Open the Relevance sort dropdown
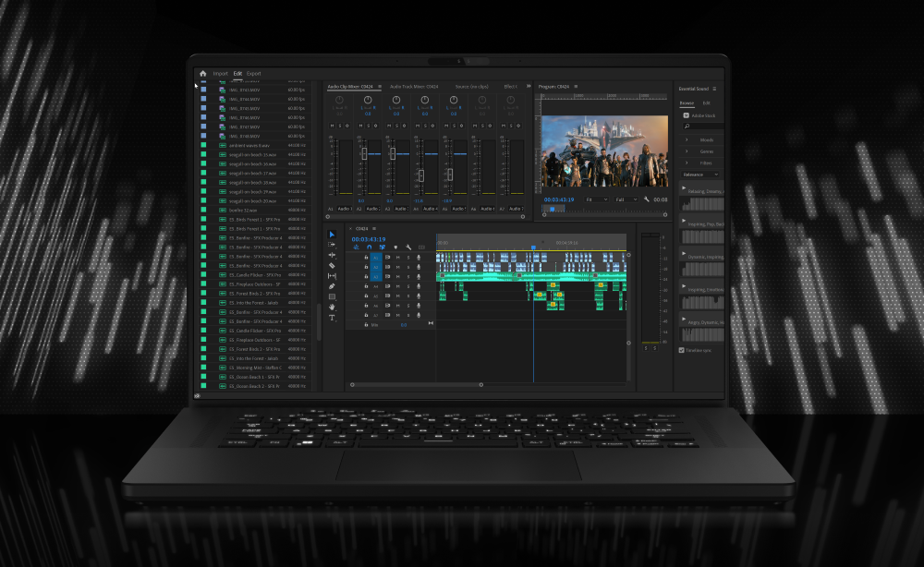 (x=700, y=174)
